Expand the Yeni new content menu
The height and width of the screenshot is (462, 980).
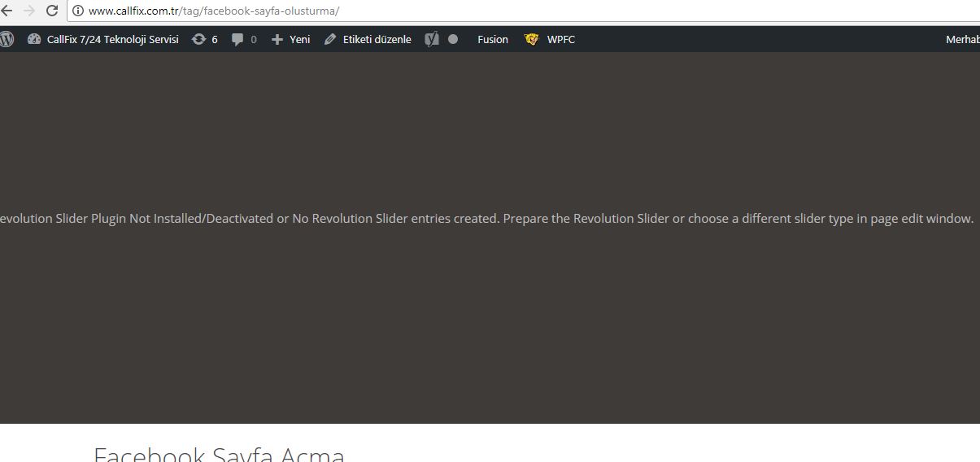point(299,39)
